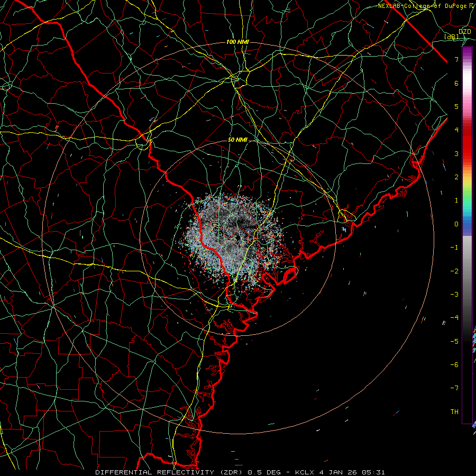Click the "3" value on the color scale
476x476 pixels.
[456, 153]
